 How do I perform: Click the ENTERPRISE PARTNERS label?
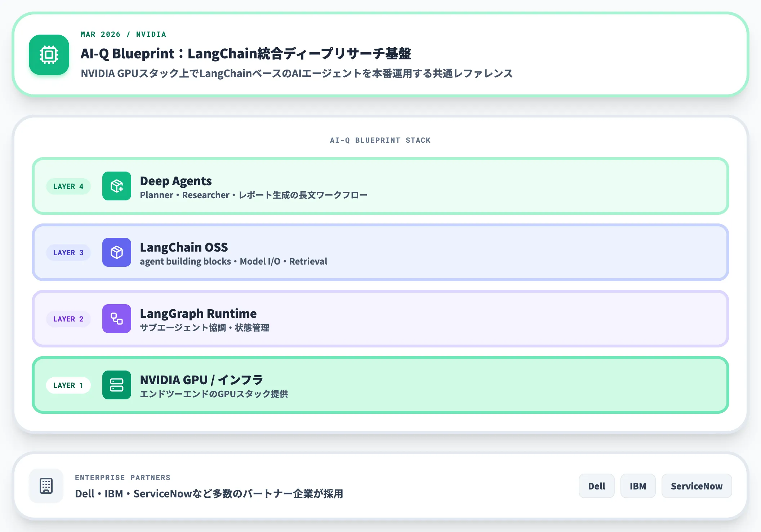pyautogui.click(x=123, y=478)
